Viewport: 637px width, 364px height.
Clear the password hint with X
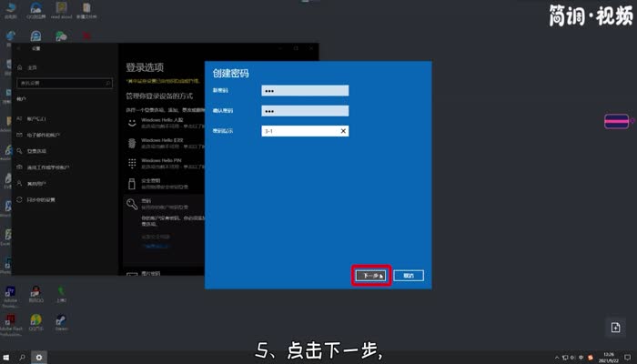click(x=343, y=131)
